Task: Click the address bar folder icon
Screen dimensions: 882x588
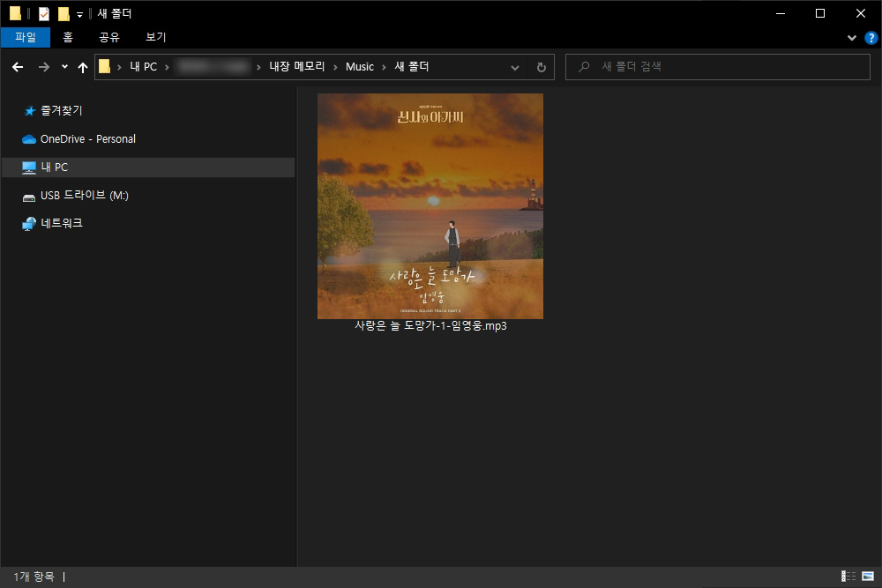Action: [105, 67]
